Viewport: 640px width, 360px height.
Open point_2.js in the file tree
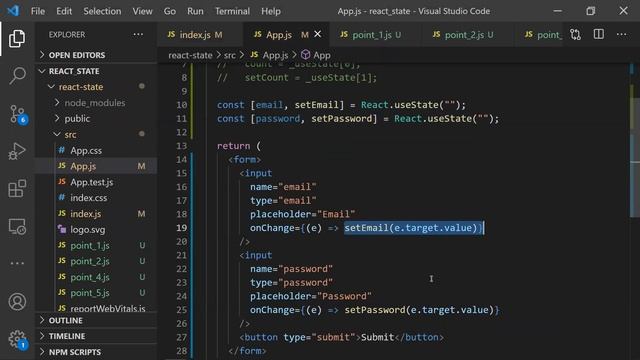(90, 261)
